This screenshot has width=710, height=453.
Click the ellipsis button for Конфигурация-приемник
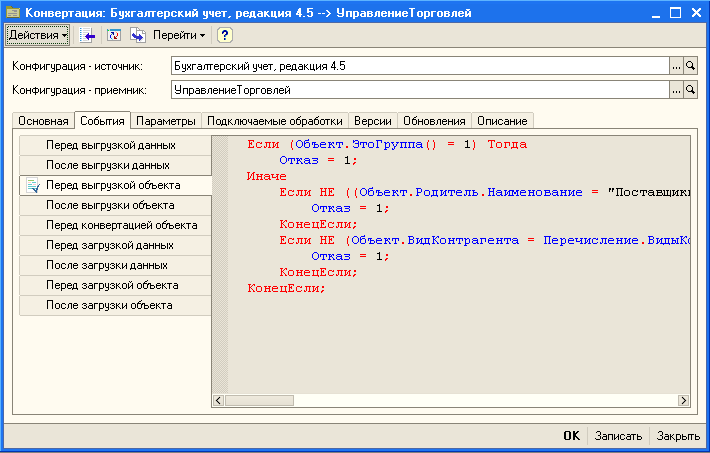[676, 90]
